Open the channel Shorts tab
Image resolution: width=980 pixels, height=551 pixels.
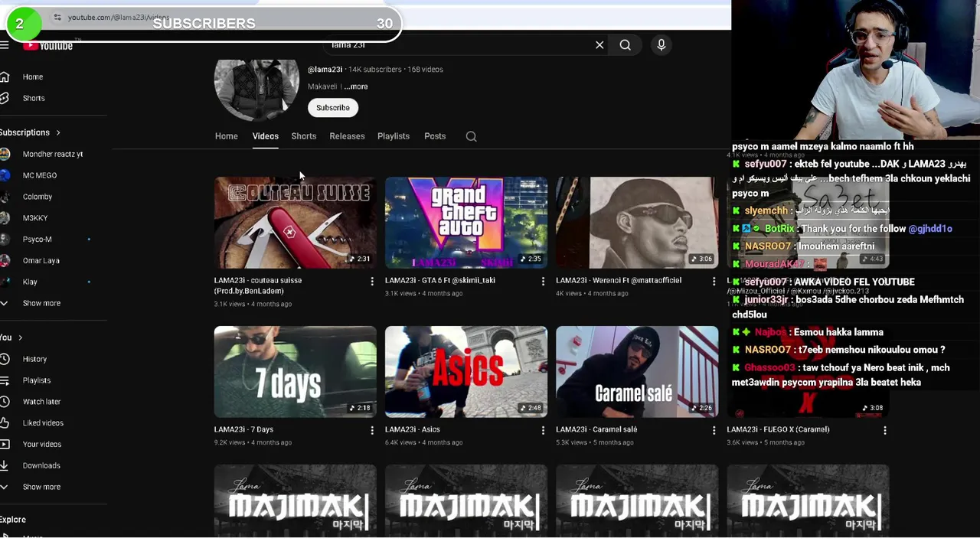tap(304, 136)
